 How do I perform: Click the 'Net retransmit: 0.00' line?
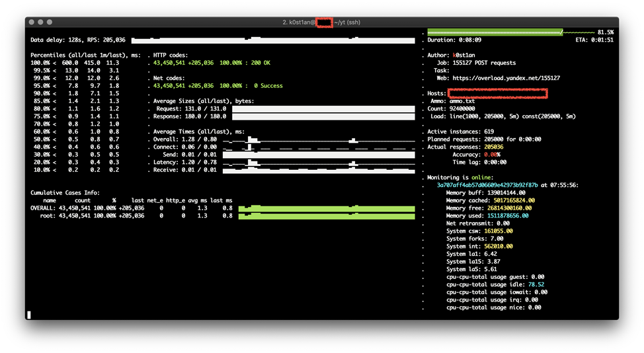pyautogui.click(x=477, y=223)
